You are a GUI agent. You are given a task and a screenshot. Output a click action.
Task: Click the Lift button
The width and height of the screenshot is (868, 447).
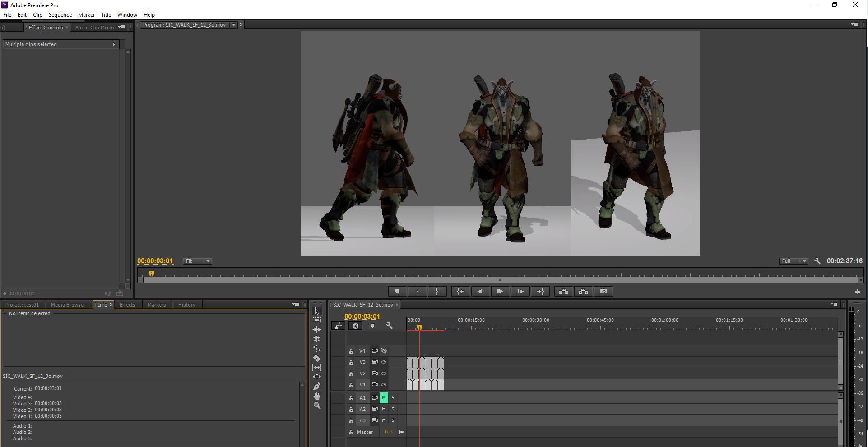(x=563, y=292)
